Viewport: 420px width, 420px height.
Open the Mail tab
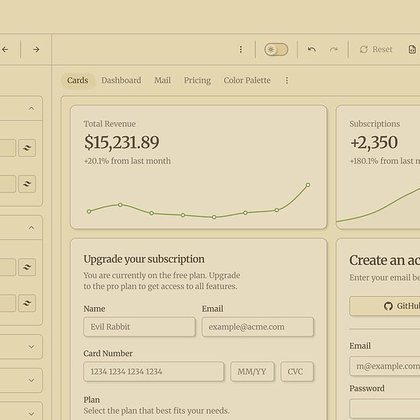162,80
